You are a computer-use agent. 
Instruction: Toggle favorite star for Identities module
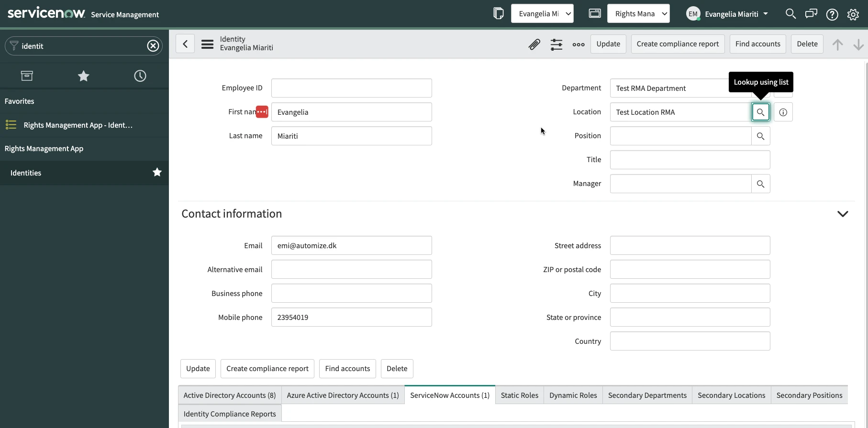pos(157,173)
